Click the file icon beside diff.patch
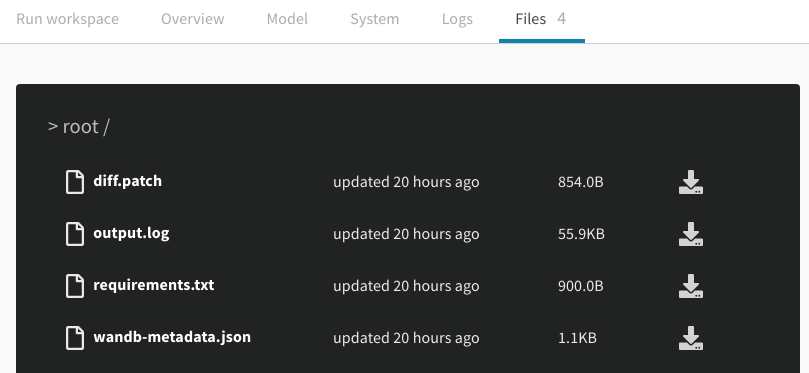Image resolution: width=809 pixels, height=373 pixels. tap(75, 182)
